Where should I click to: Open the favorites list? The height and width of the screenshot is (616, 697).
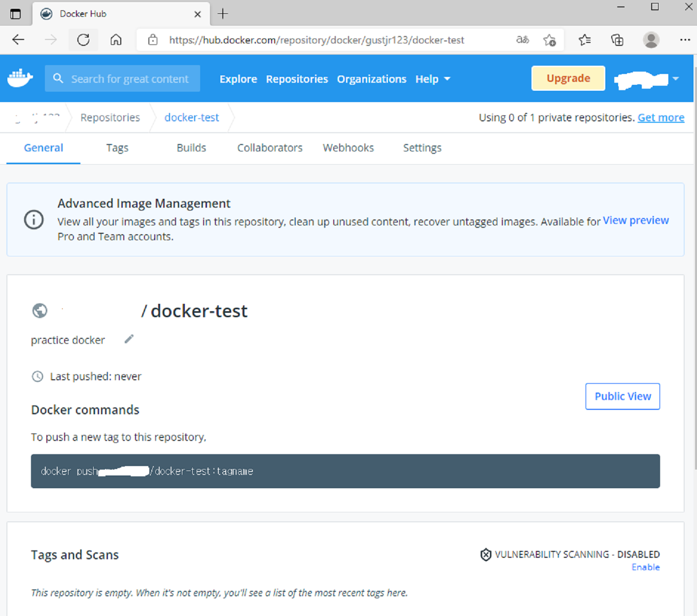click(x=585, y=40)
